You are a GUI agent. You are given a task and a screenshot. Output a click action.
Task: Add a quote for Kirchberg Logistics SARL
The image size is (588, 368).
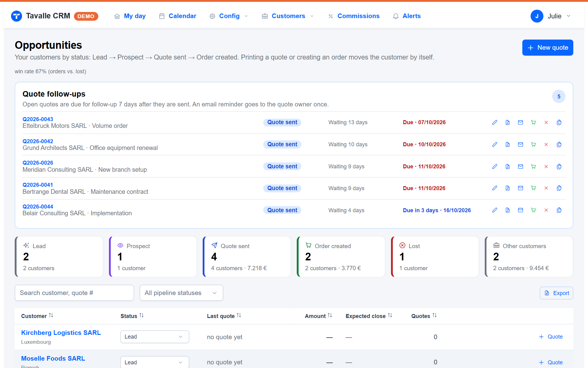click(x=551, y=337)
